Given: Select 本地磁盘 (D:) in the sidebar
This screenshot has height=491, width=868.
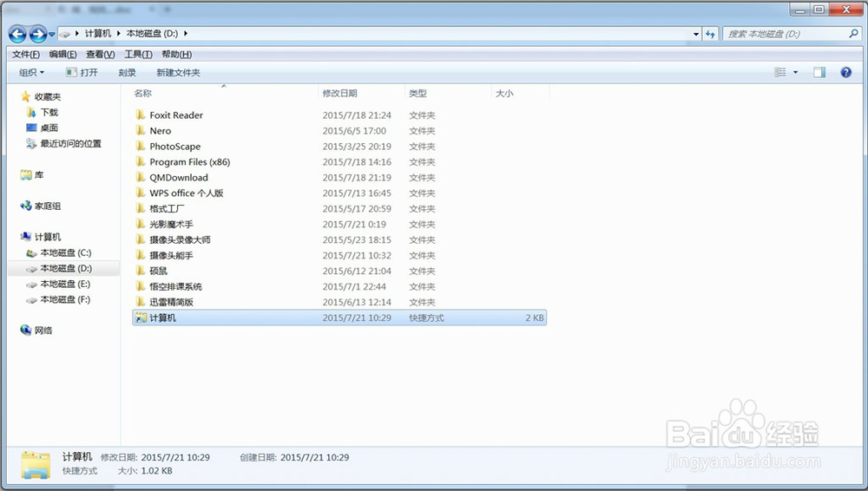Looking at the screenshot, I should [65, 268].
